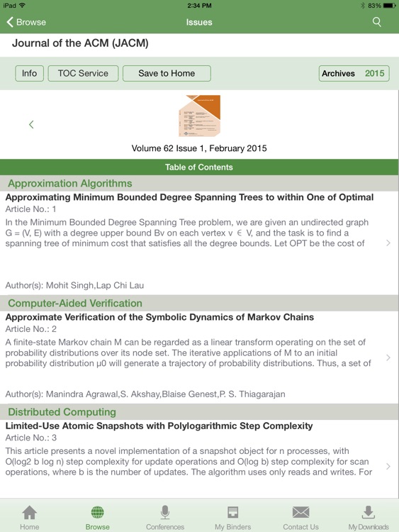Image resolution: width=399 pixels, height=532 pixels.
Task: Tap the Issues header title
Action: (x=199, y=22)
